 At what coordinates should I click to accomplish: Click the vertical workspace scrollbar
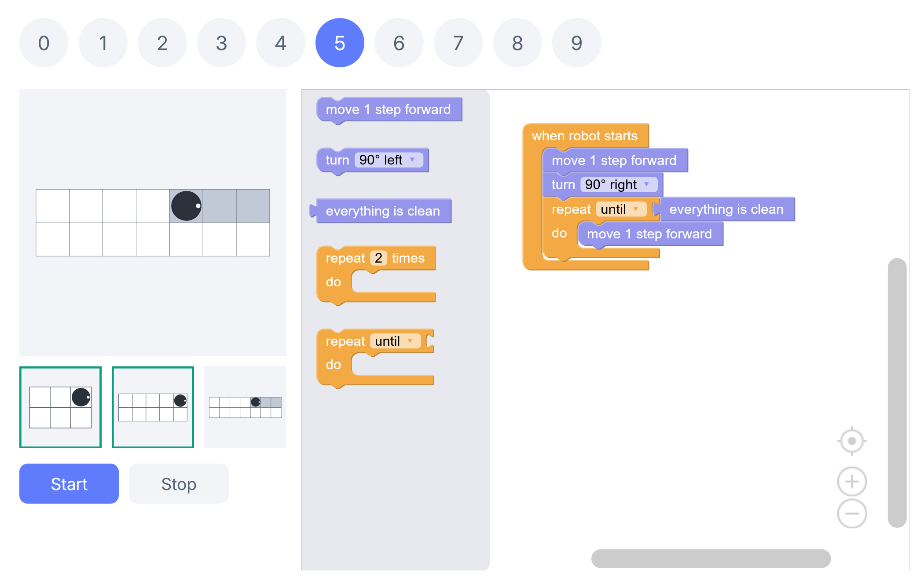click(x=897, y=393)
